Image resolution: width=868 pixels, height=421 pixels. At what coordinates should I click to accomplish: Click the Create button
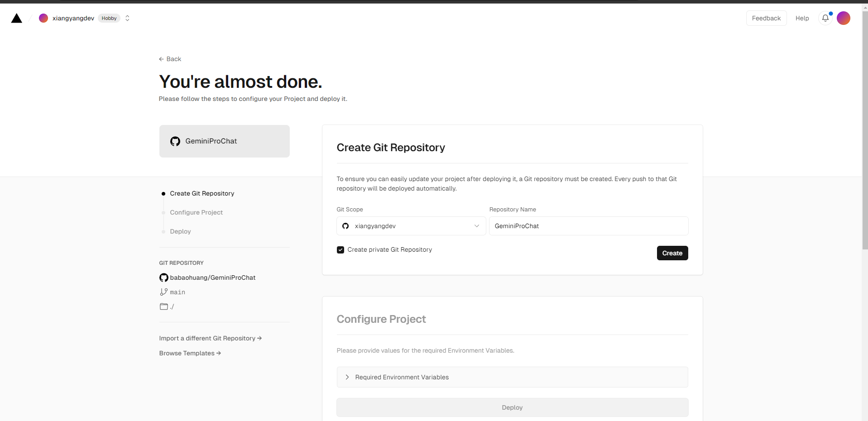pyautogui.click(x=672, y=253)
